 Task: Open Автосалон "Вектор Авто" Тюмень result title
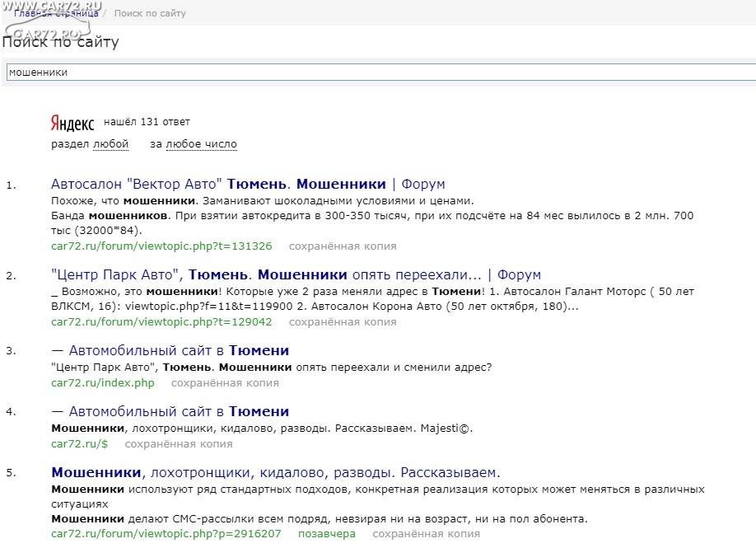(248, 184)
